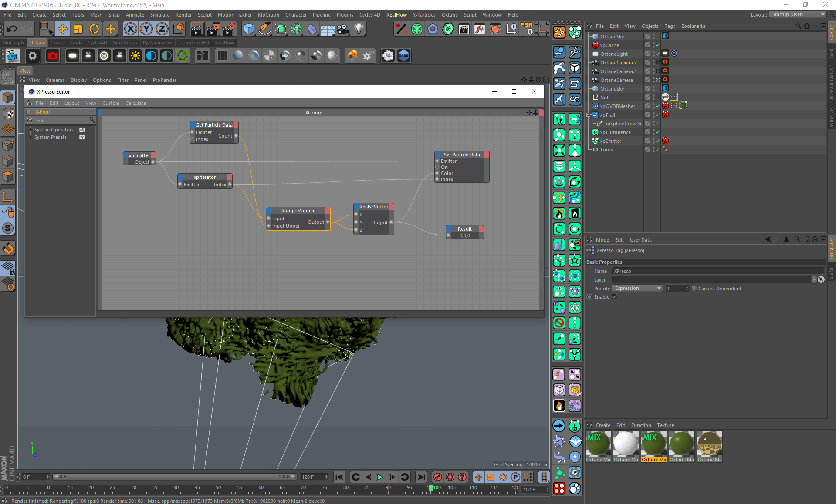Click the Go to Next Frame button
Image resolution: width=836 pixels, height=504 pixels.
(392, 477)
